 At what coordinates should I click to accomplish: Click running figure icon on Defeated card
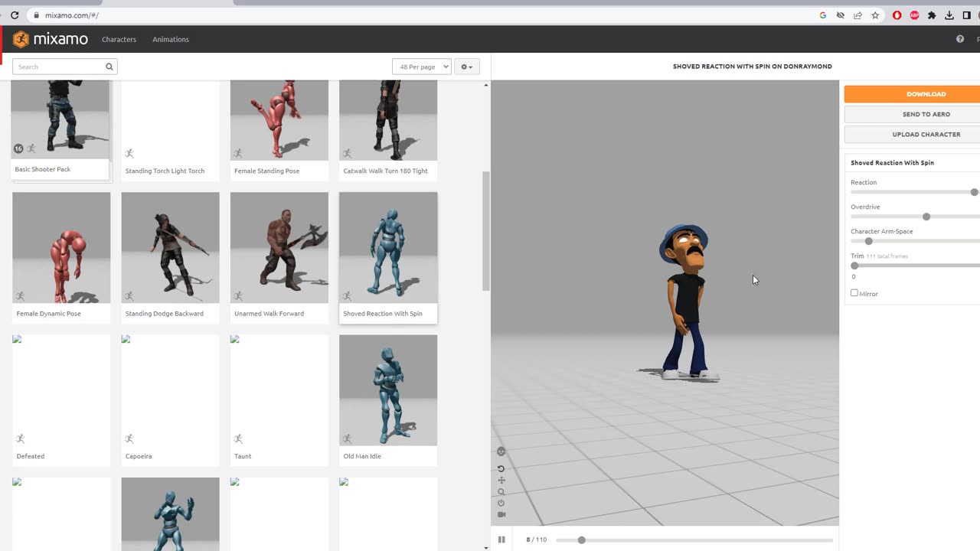click(21, 439)
